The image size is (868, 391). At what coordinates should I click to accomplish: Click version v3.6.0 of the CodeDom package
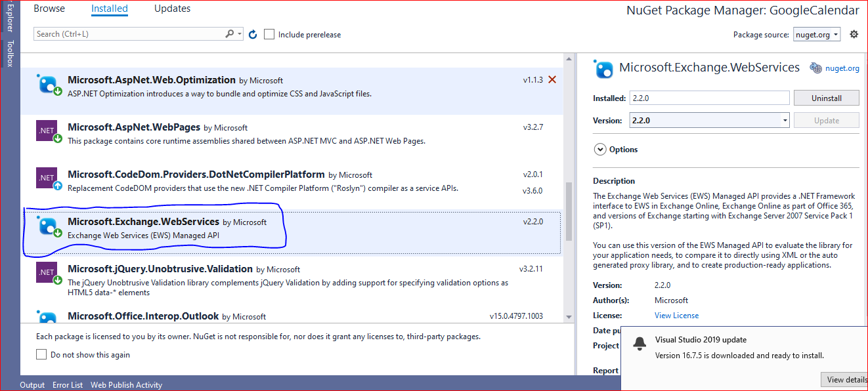coord(532,190)
